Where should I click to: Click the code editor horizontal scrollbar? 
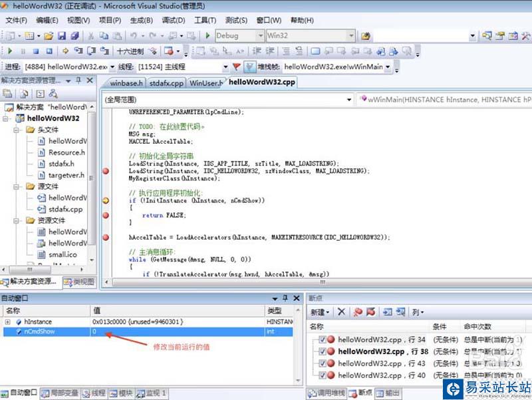click(323, 282)
